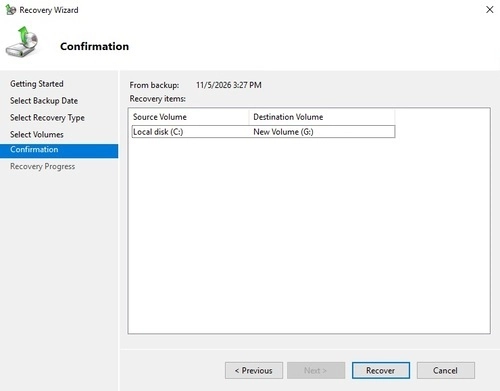The height and width of the screenshot is (391, 500).
Task: Open the Select Recovery Type step
Action: 47,118
